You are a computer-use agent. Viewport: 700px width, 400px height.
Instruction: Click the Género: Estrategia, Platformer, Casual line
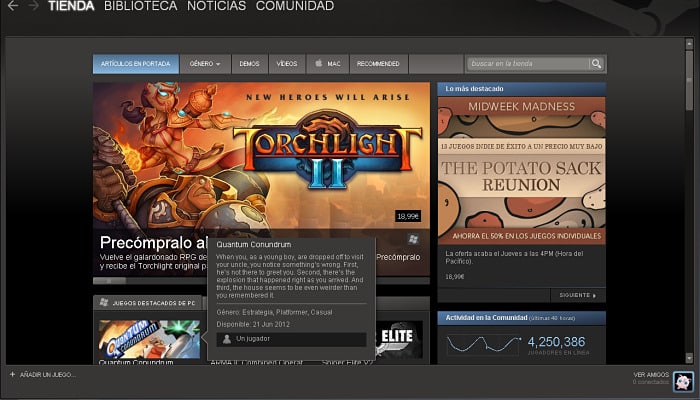pyautogui.click(x=275, y=312)
